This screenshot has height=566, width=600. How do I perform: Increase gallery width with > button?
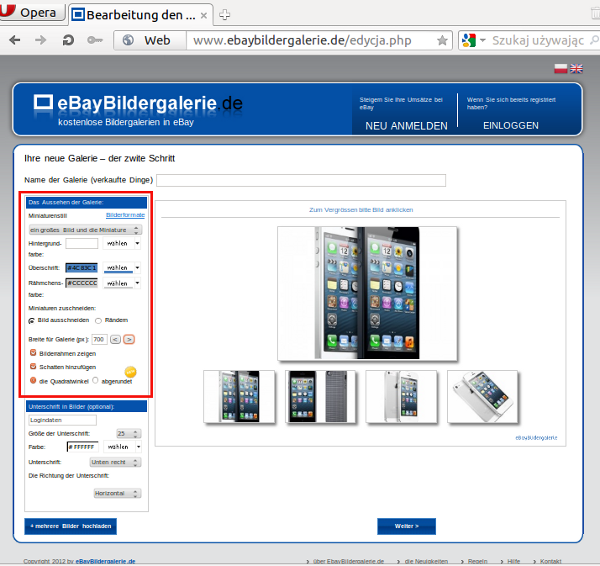click(129, 339)
